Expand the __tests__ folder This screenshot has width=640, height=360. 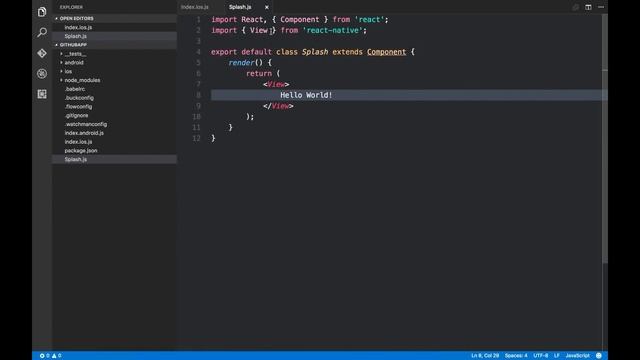75,54
